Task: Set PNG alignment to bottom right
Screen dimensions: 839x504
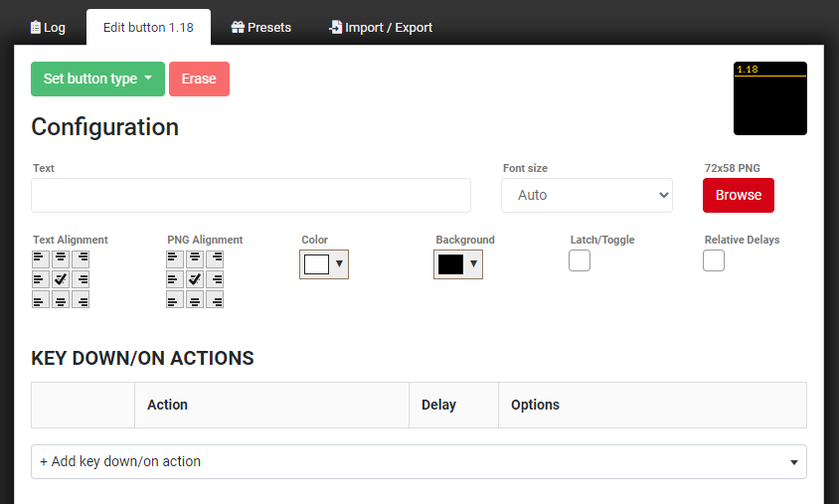Action: click(x=215, y=300)
